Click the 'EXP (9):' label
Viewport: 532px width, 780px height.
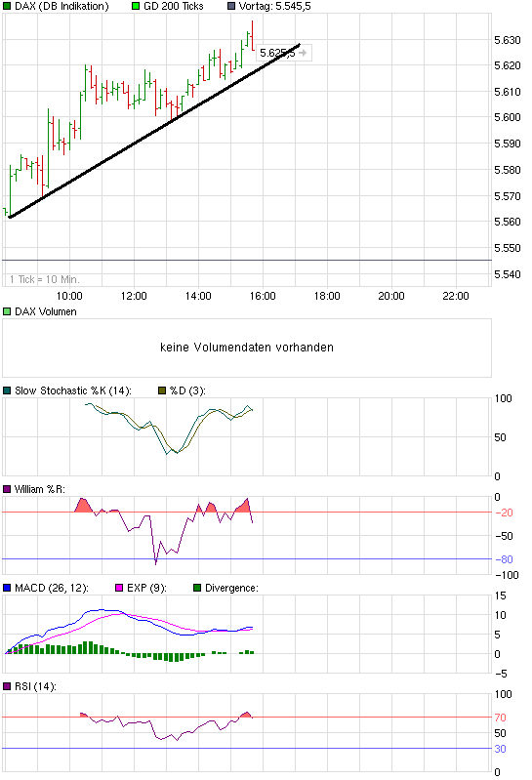click(x=146, y=588)
